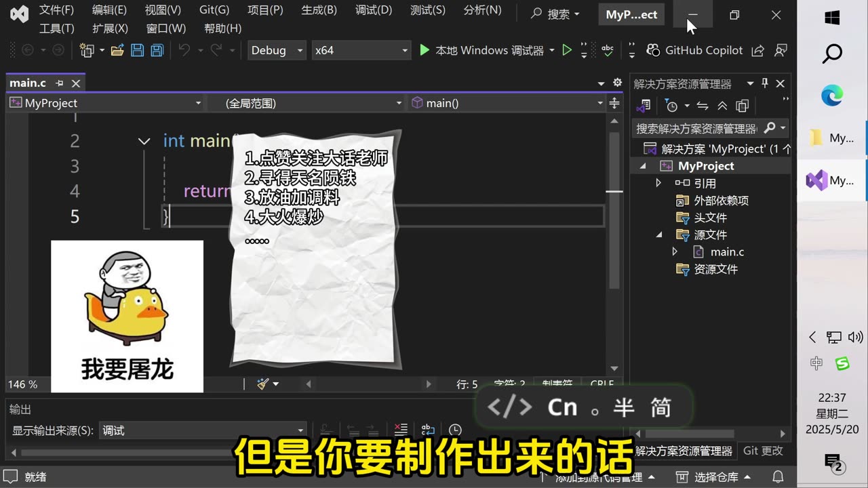The height and width of the screenshot is (488, 868).
Task: Toggle auto-hide pin on solution explorer
Action: pyautogui.click(x=765, y=83)
